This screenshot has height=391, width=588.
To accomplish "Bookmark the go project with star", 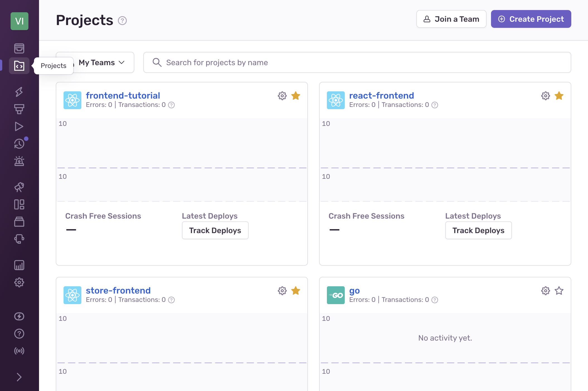I will [x=559, y=291].
